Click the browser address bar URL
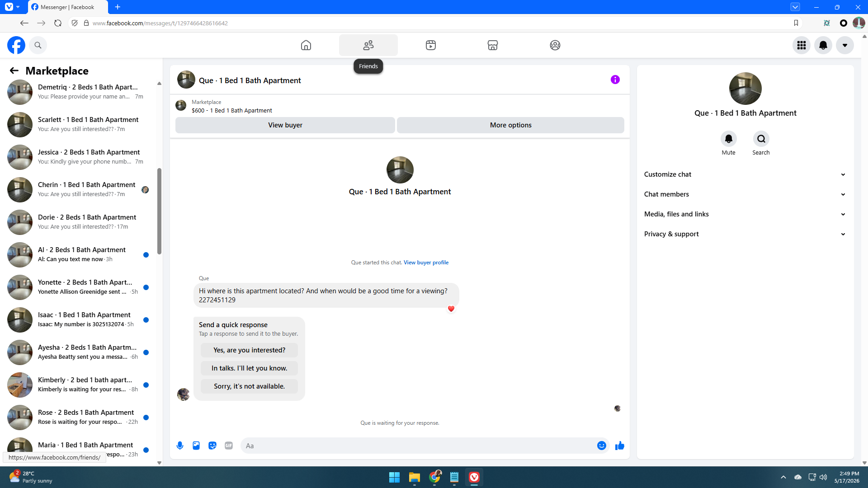This screenshot has height=488, width=868. 160,23
